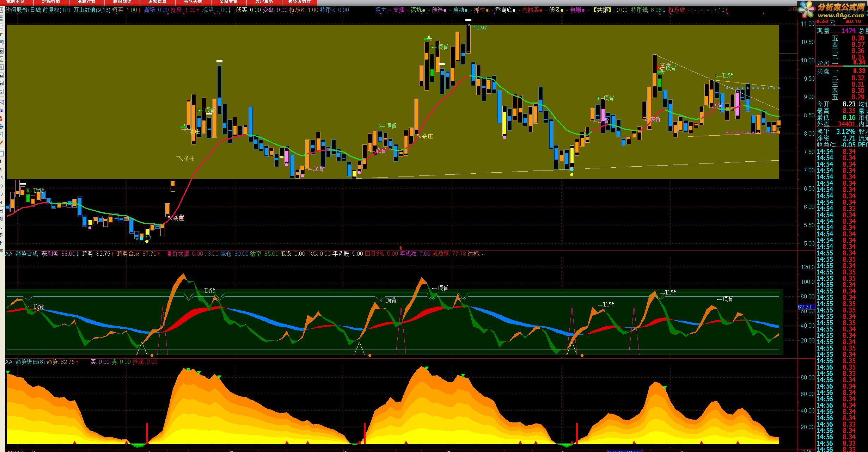Click the pencil drawing tool in left sidebar

click(1, 143)
